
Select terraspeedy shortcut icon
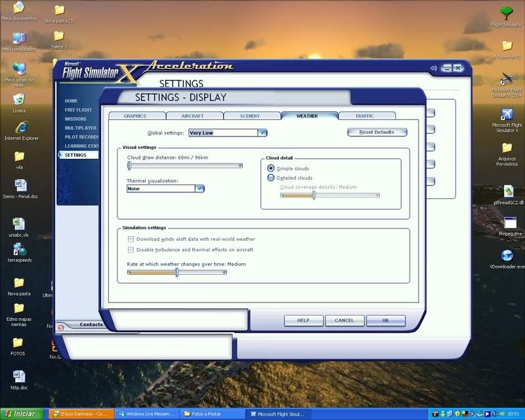(20, 250)
